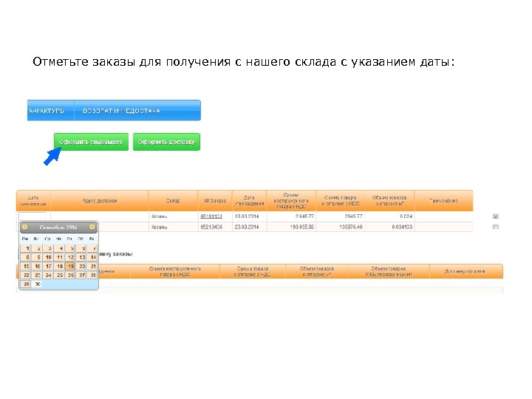Click the 0.024 volume cell
The width and height of the screenshot is (532, 399).
[x=389, y=216]
